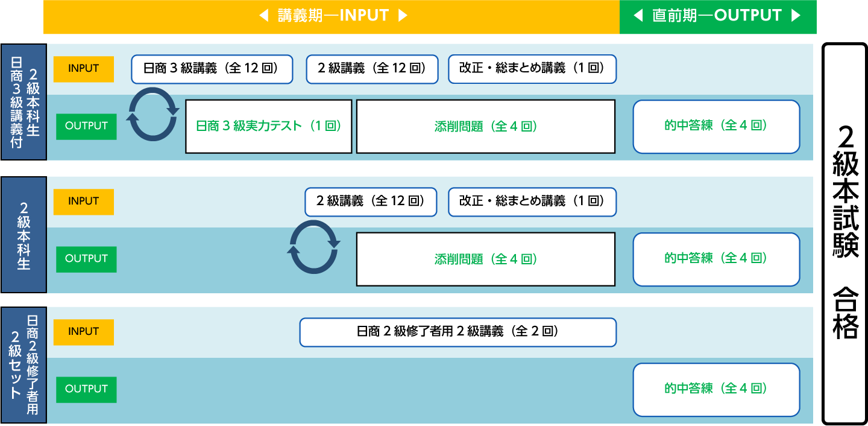The image size is (868, 426).
Task: Click the 直前期—OUTPUT header text
Action: click(x=717, y=16)
